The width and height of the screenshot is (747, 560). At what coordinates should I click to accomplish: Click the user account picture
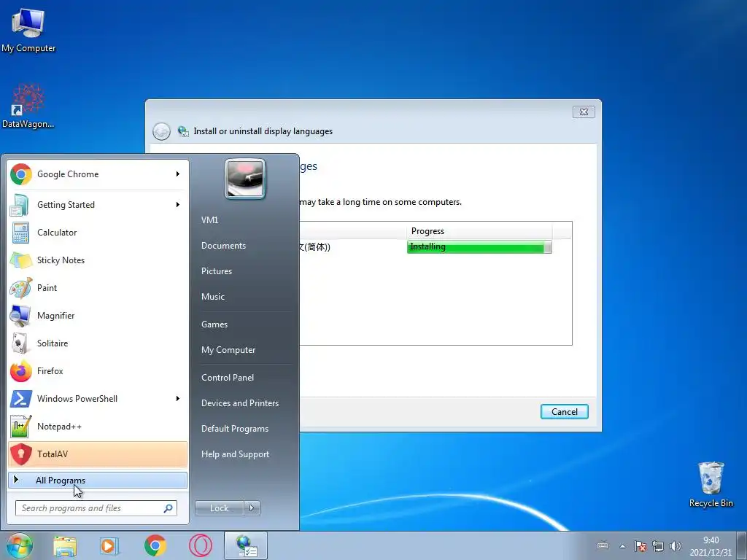click(245, 179)
